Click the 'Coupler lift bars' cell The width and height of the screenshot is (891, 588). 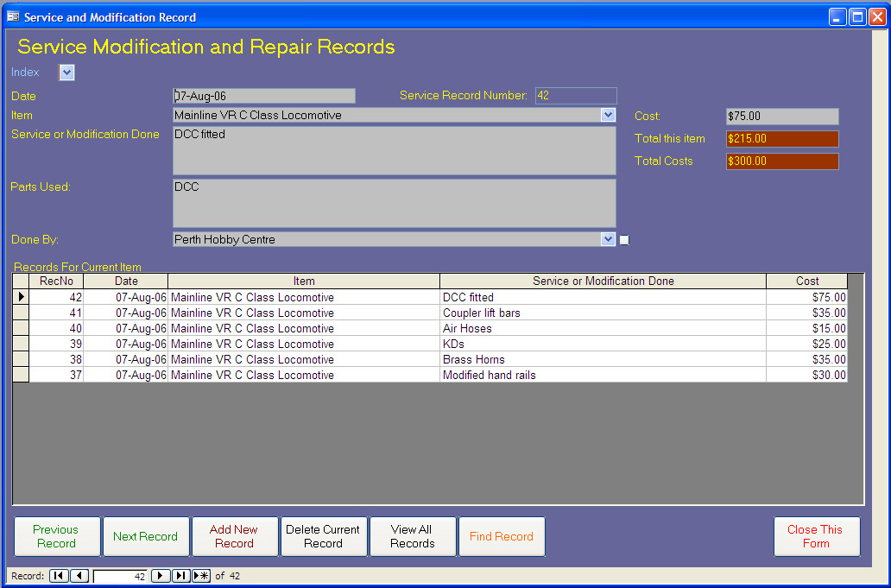tap(603, 313)
